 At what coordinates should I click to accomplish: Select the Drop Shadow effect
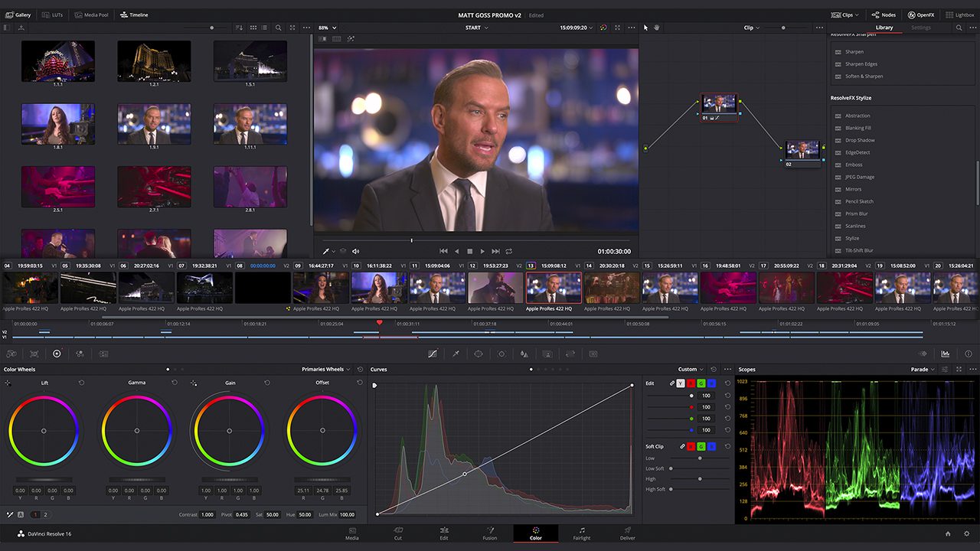(x=859, y=140)
